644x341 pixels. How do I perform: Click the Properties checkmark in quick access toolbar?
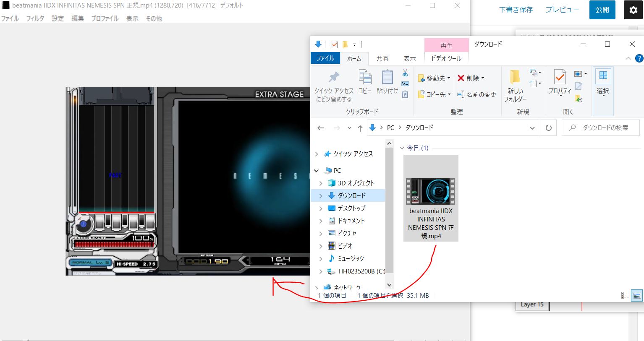(x=335, y=44)
